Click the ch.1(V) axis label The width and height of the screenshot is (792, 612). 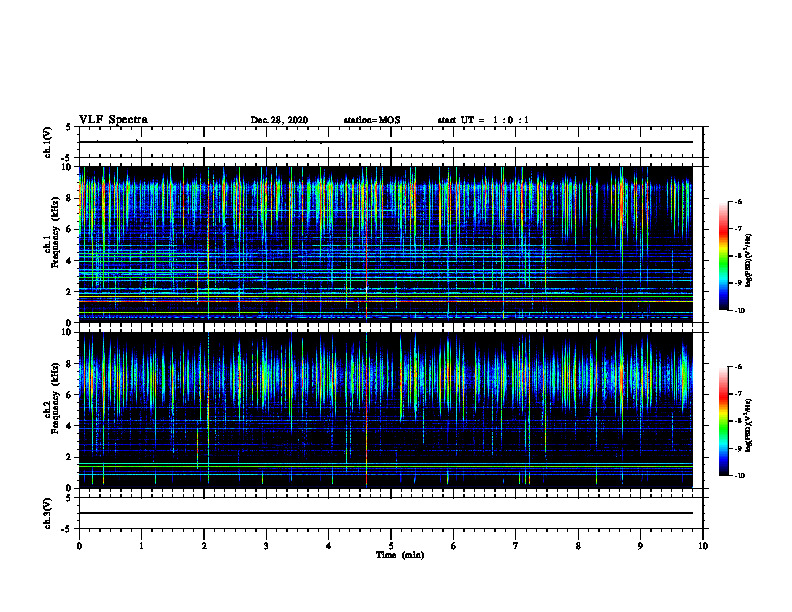point(47,142)
